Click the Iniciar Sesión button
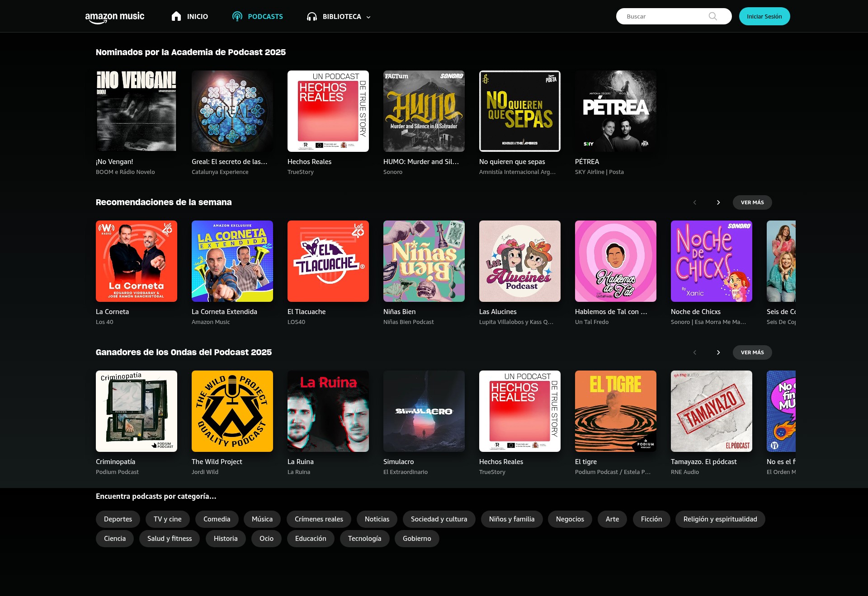 [764, 16]
